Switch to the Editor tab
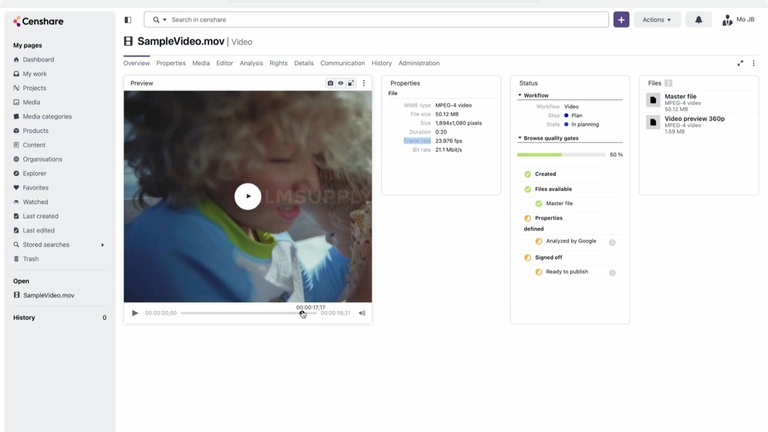768x432 pixels. [225, 63]
